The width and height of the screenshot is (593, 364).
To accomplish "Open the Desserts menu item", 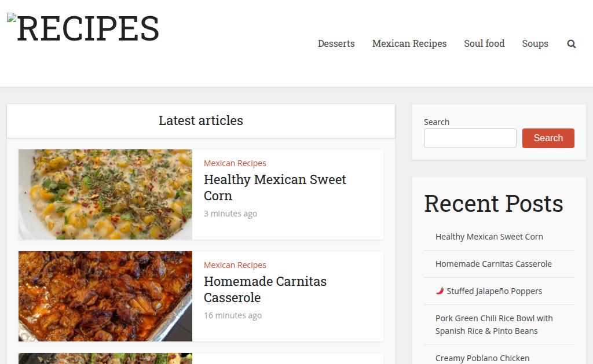I will click(336, 43).
